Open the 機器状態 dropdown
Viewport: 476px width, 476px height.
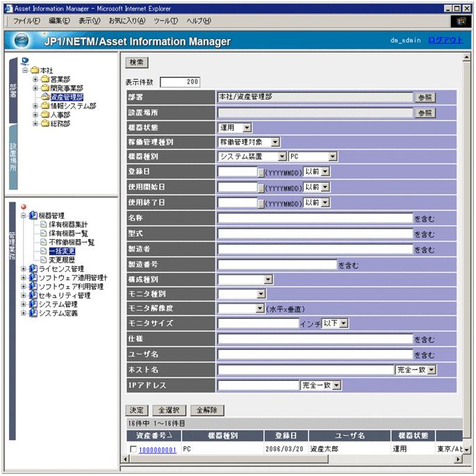[247, 128]
